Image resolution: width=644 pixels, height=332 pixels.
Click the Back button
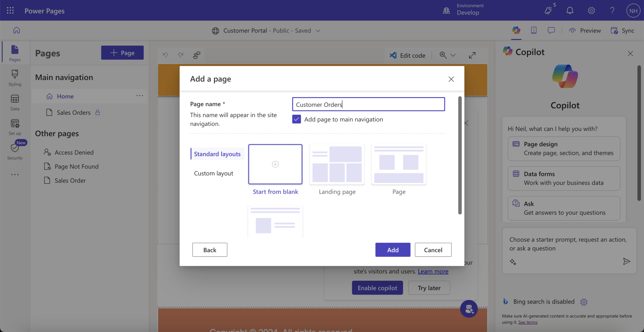(x=210, y=250)
